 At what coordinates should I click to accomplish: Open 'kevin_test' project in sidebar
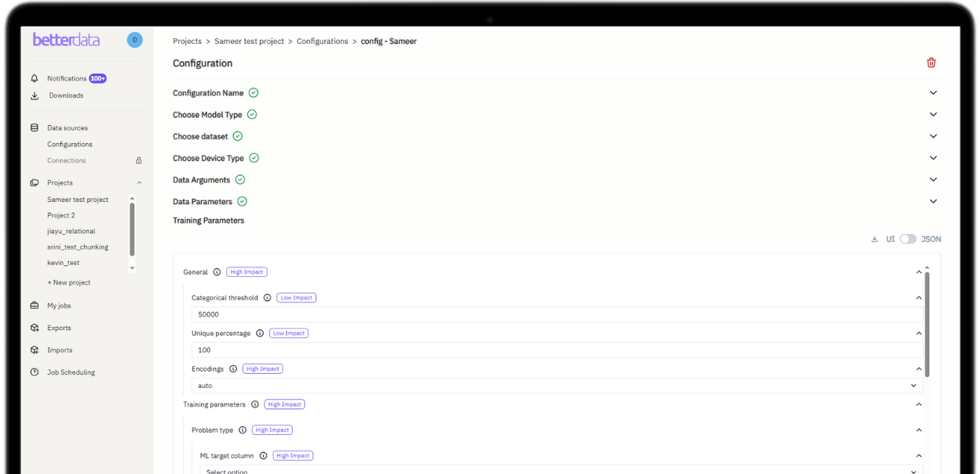[63, 263]
